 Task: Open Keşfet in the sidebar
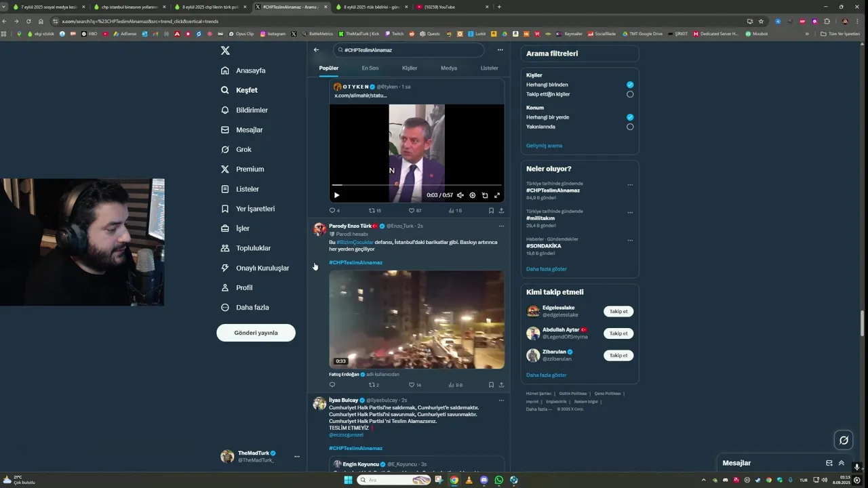tap(239, 90)
